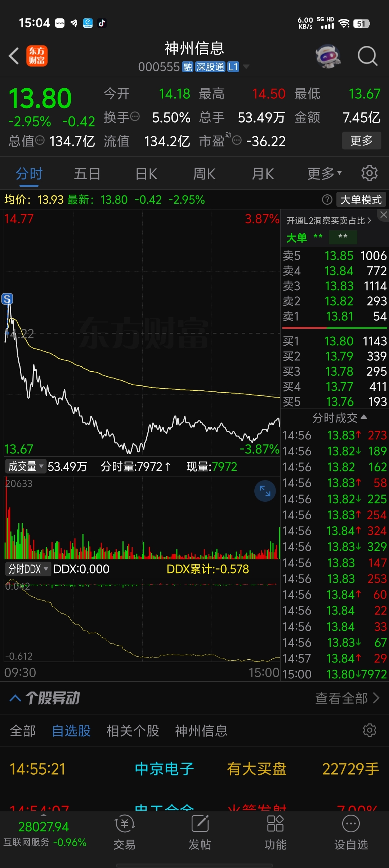The height and width of the screenshot is (868, 389).
Task: Switch to 月K tab
Action: coord(263,174)
